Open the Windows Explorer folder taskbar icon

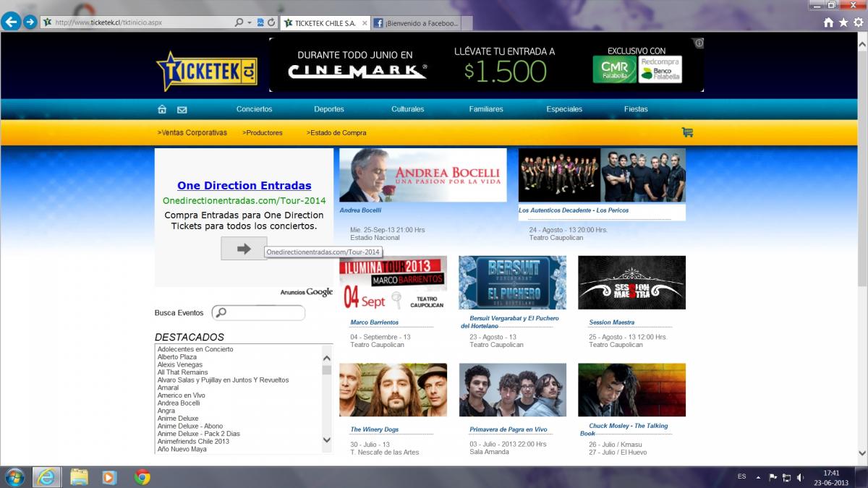point(79,477)
